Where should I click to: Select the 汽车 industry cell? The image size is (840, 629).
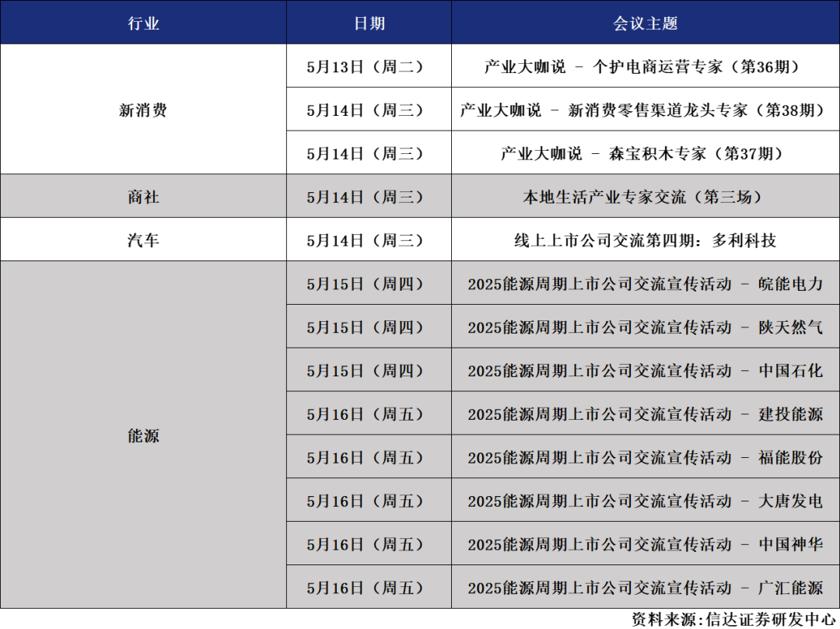[x=143, y=239]
